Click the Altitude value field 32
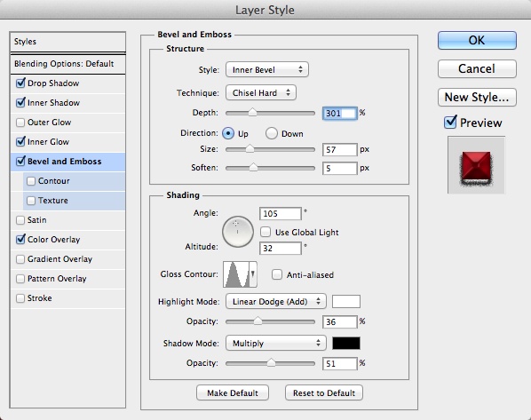531x420 pixels. 281,249
